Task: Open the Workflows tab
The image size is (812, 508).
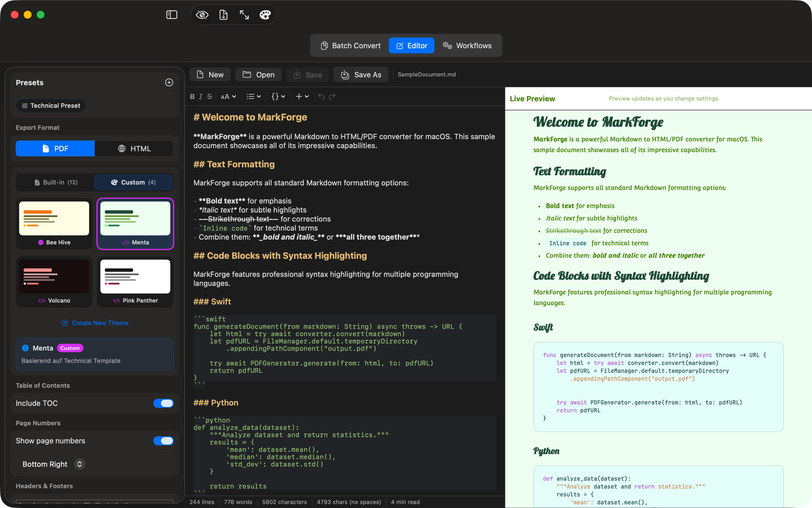Action: pyautogui.click(x=467, y=46)
